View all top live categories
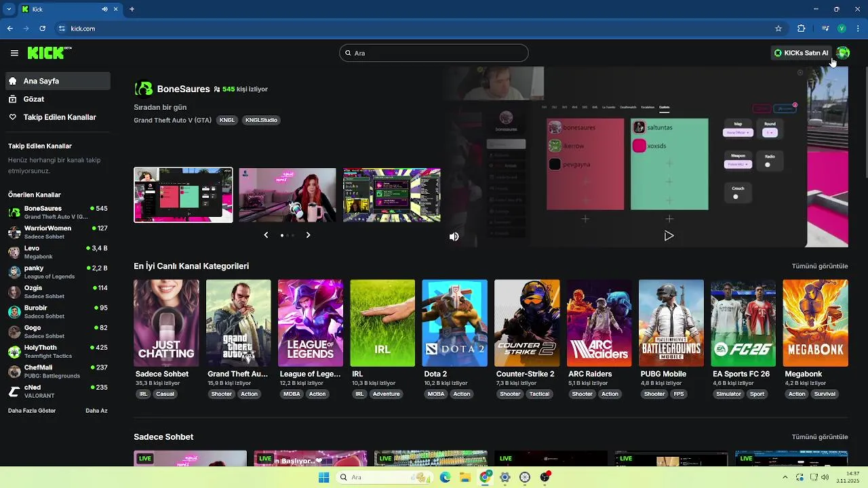This screenshot has height=488, width=868. tap(820, 266)
